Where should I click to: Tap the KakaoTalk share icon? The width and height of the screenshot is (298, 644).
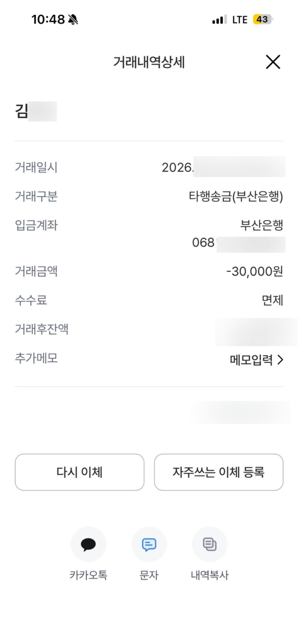click(88, 544)
